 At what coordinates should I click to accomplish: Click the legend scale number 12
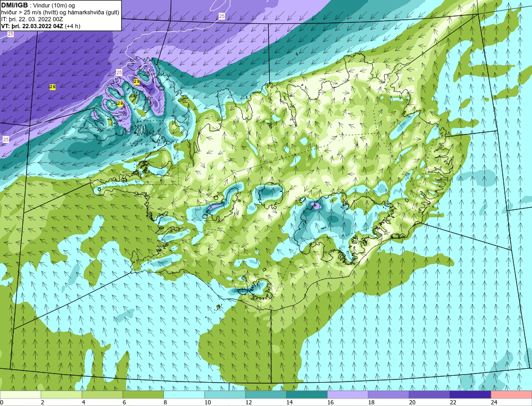pos(248,402)
